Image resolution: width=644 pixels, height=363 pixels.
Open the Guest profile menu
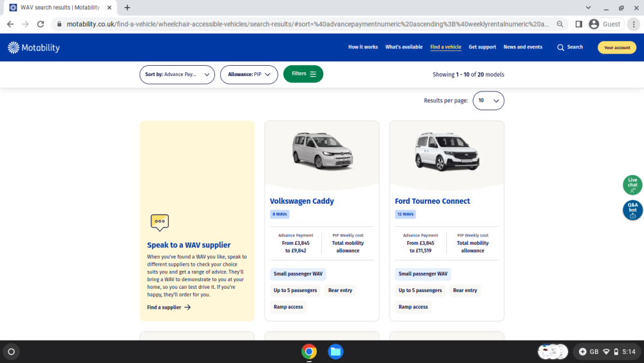coord(606,25)
